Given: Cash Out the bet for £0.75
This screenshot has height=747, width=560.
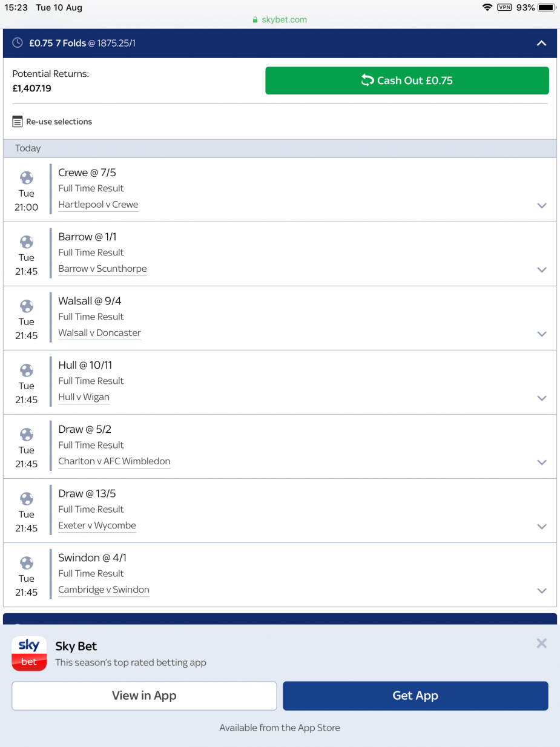Looking at the screenshot, I should (407, 81).
